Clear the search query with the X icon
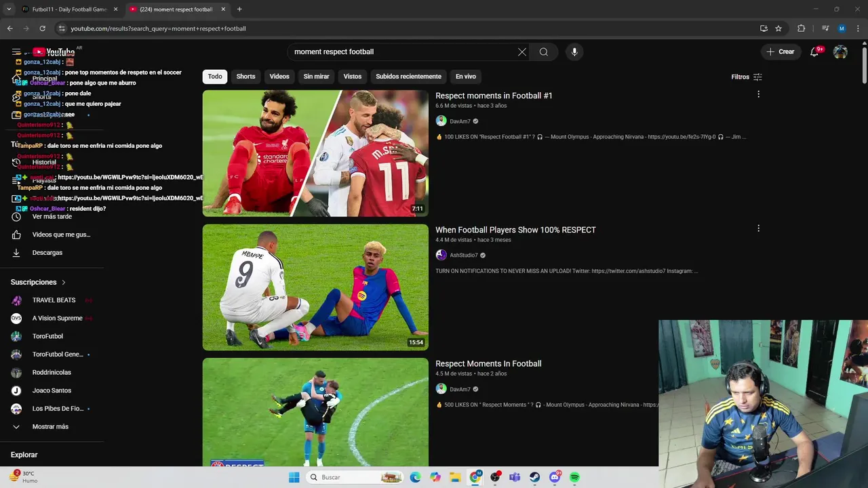Screen dimensions: 868x488 (522, 52)
